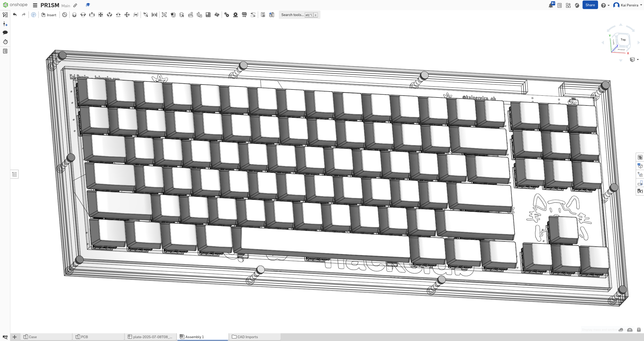This screenshot has width=644, height=341.
Task: Redo the last action
Action: 24,15
